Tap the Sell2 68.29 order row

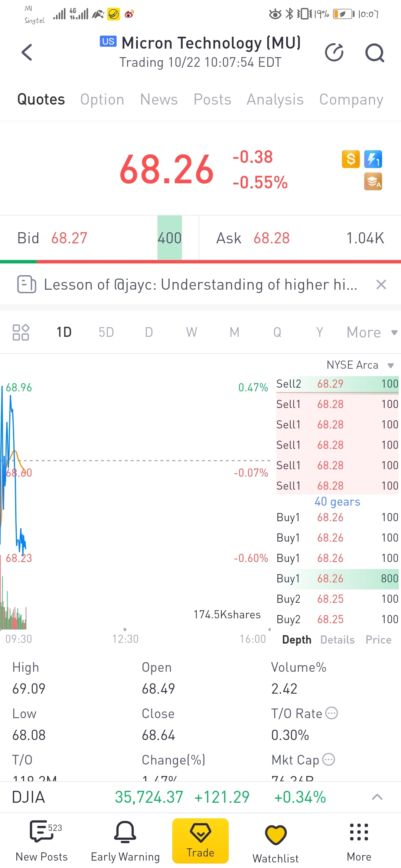click(x=338, y=384)
